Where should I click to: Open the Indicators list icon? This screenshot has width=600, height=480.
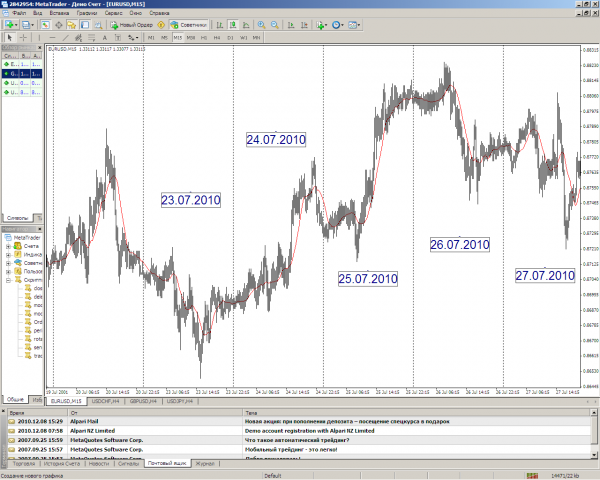point(320,25)
